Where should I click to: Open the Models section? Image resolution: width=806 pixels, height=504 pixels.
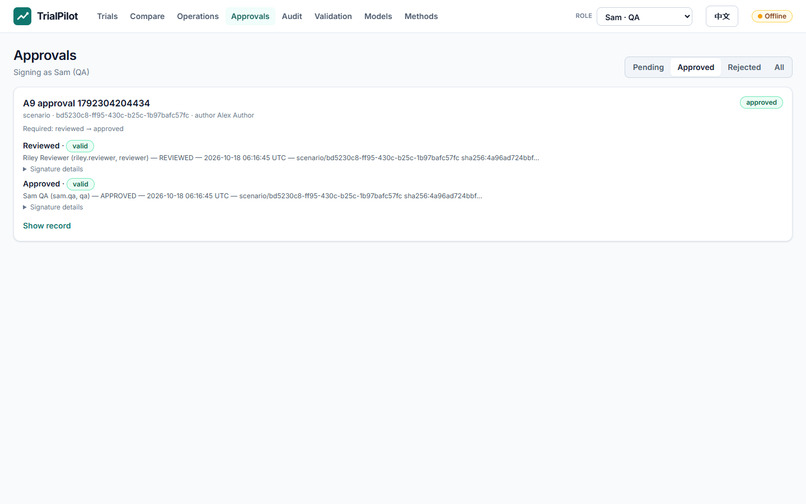(378, 16)
